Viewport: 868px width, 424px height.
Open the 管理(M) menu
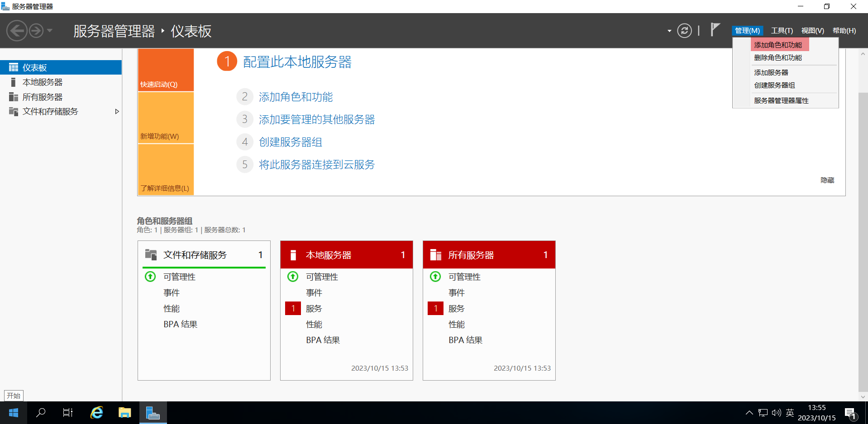pyautogui.click(x=747, y=31)
